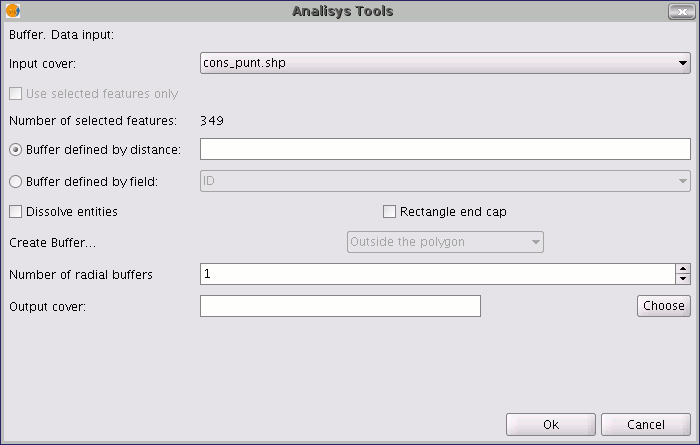This screenshot has height=445, width=700.
Task: Click the buffer distance input field
Action: 445,149
